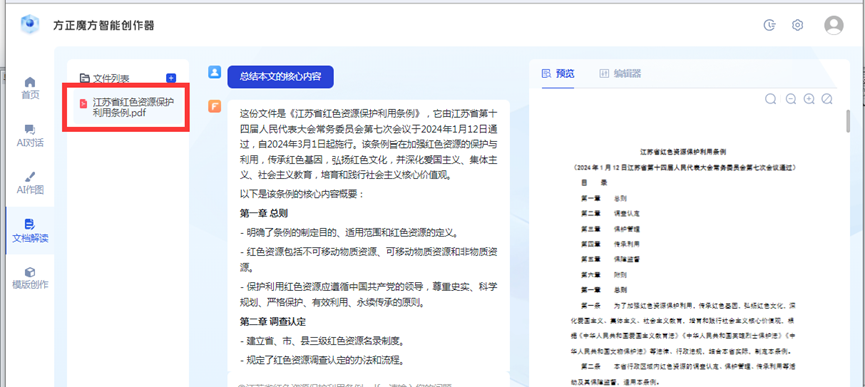Click 第二章 调查认定 in preview contents
This screenshot has width=865, height=387.
tap(610, 213)
